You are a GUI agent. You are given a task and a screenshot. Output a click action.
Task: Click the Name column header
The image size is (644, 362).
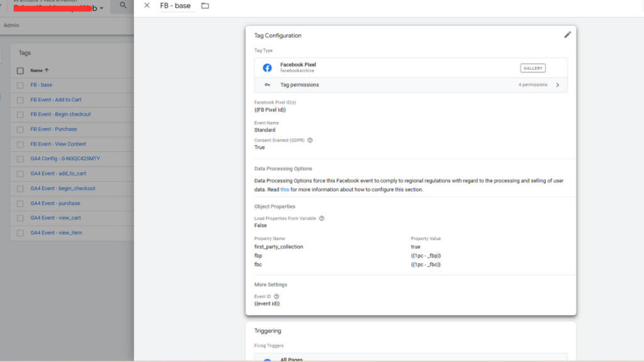36,70
